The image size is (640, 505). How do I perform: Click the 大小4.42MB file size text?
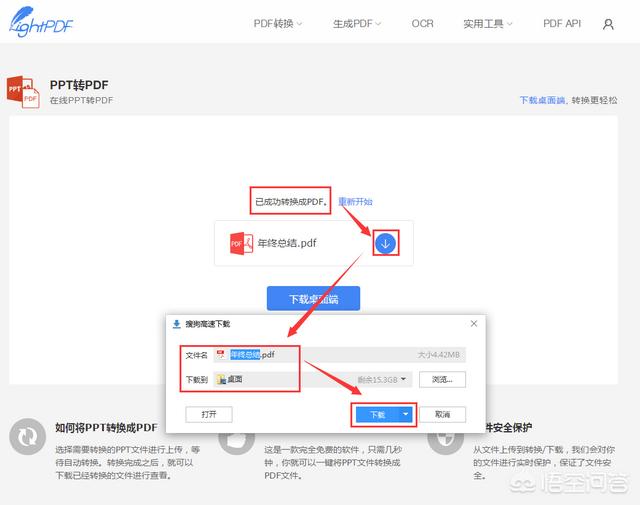pyautogui.click(x=439, y=355)
